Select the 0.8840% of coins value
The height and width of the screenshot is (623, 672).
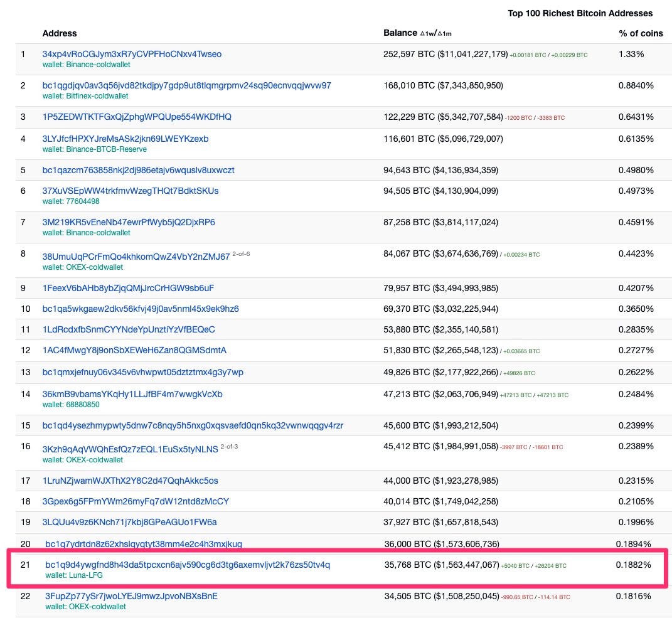(x=636, y=86)
